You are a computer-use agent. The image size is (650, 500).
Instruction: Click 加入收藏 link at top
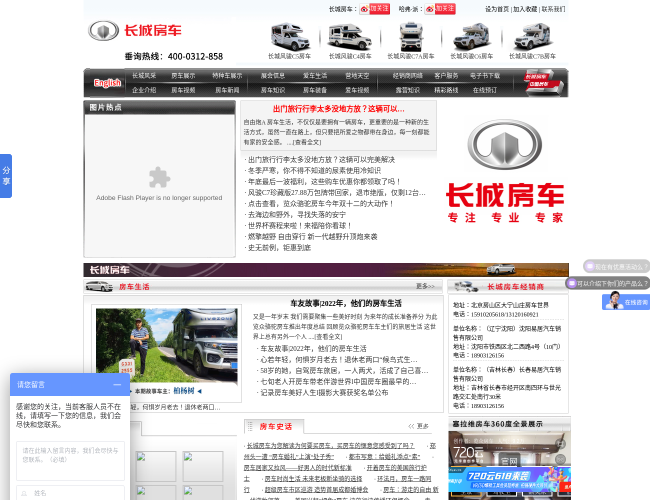coord(525,9)
